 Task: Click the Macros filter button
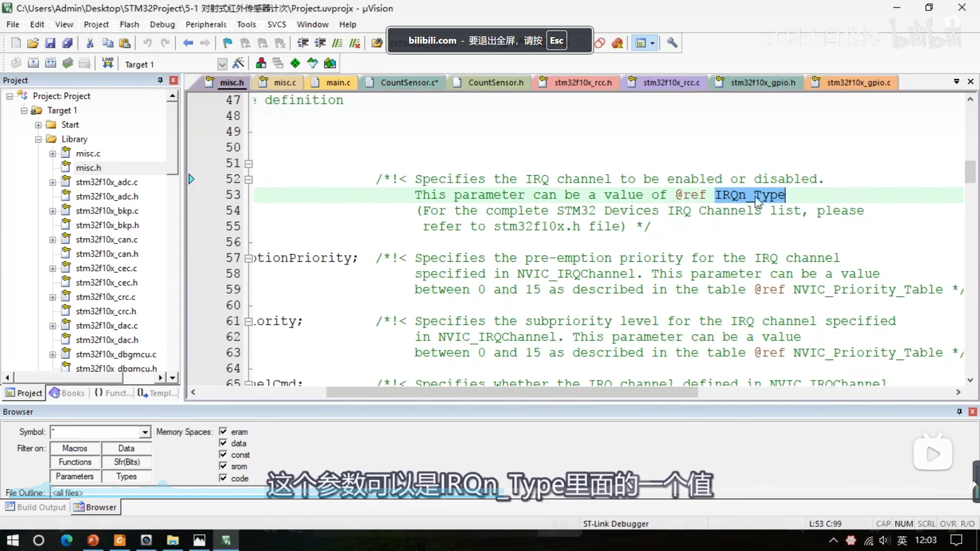[x=75, y=448]
